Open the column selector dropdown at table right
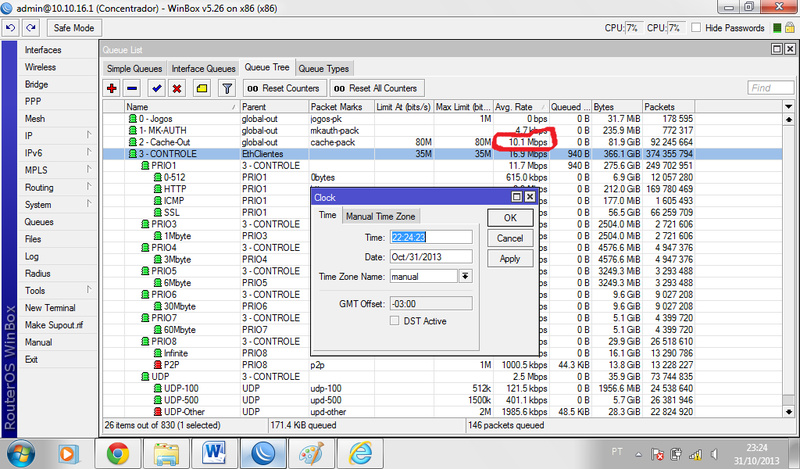The width and height of the screenshot is (800, 469). [x=789, y=107]
